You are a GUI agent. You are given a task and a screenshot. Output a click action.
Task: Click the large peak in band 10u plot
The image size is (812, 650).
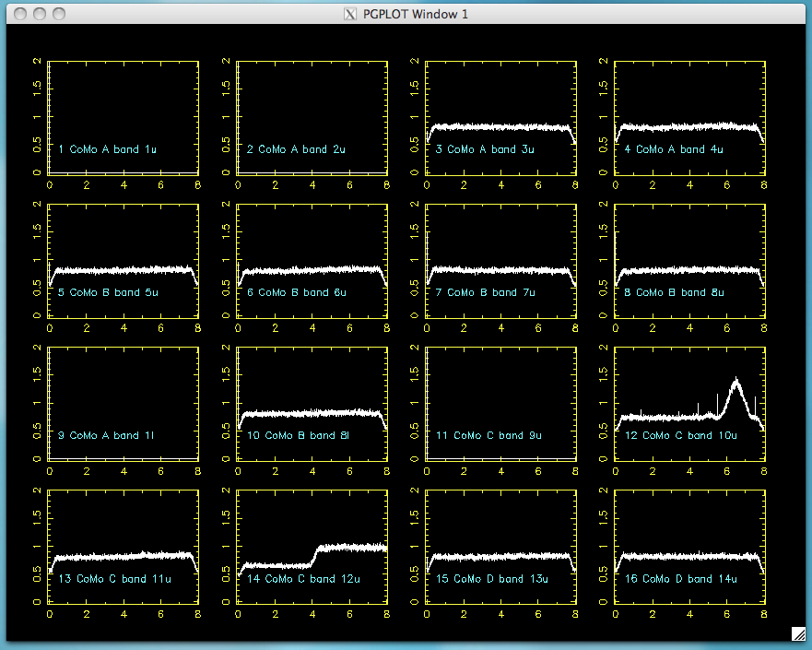(x=736, y=384)
